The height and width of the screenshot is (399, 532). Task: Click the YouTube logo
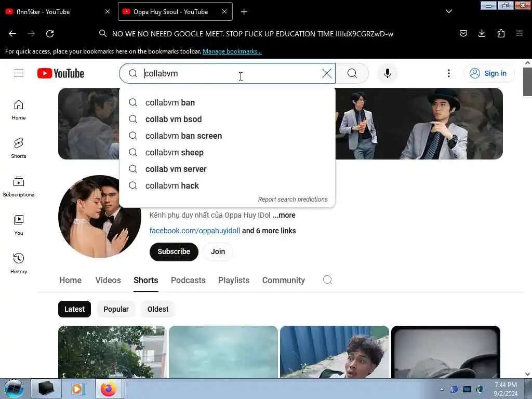coord(61,73)
